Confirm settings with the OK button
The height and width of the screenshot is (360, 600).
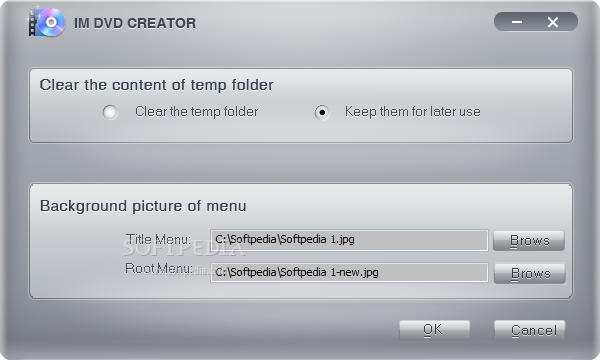click(x=434, y=330)
